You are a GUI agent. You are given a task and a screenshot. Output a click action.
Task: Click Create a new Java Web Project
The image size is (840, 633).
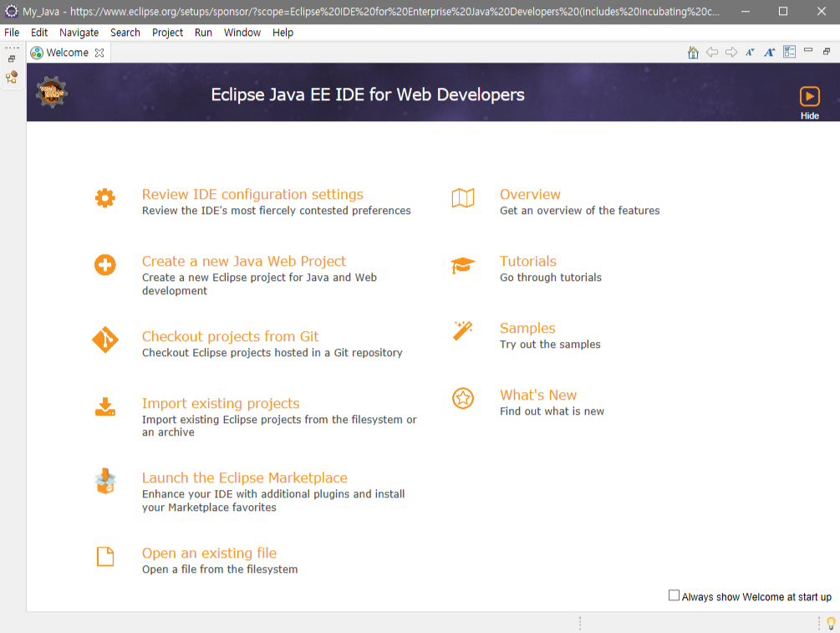click(244, 261)
